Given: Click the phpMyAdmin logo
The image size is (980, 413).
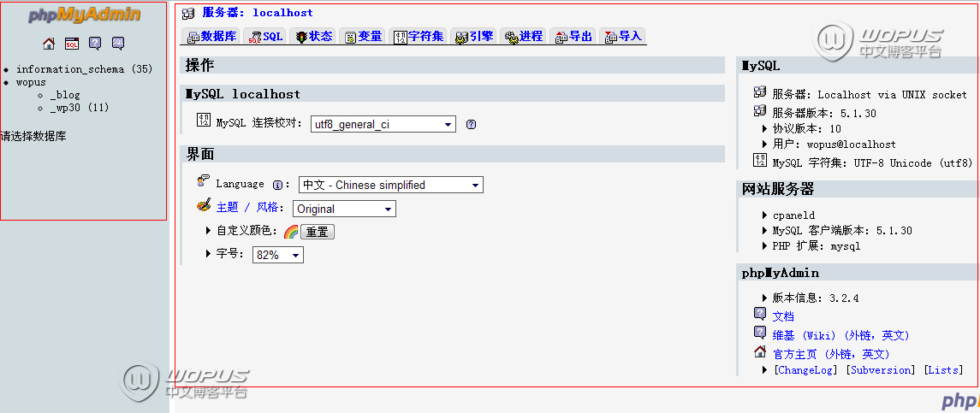Looking at the screenshot, I should click(x=85, y=15).
